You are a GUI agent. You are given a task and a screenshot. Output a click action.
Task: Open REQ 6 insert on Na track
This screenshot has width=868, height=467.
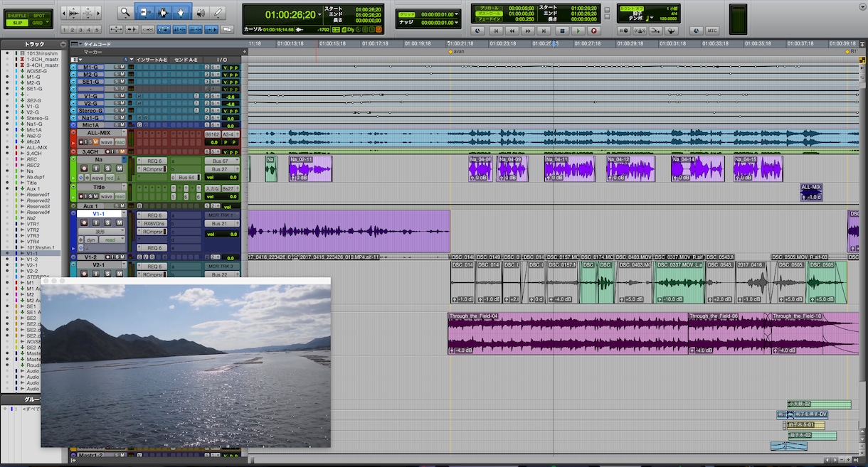click(x=153, y=161)
